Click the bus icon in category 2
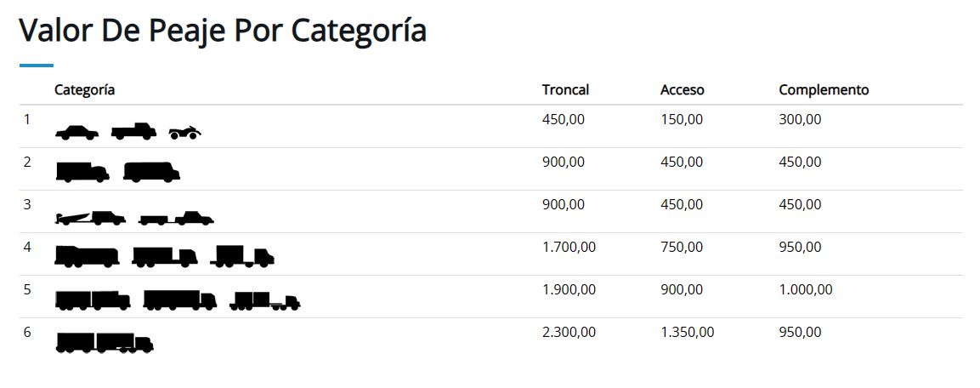The image size is (980, 388). pyautogui.click(x=152, y=172)
